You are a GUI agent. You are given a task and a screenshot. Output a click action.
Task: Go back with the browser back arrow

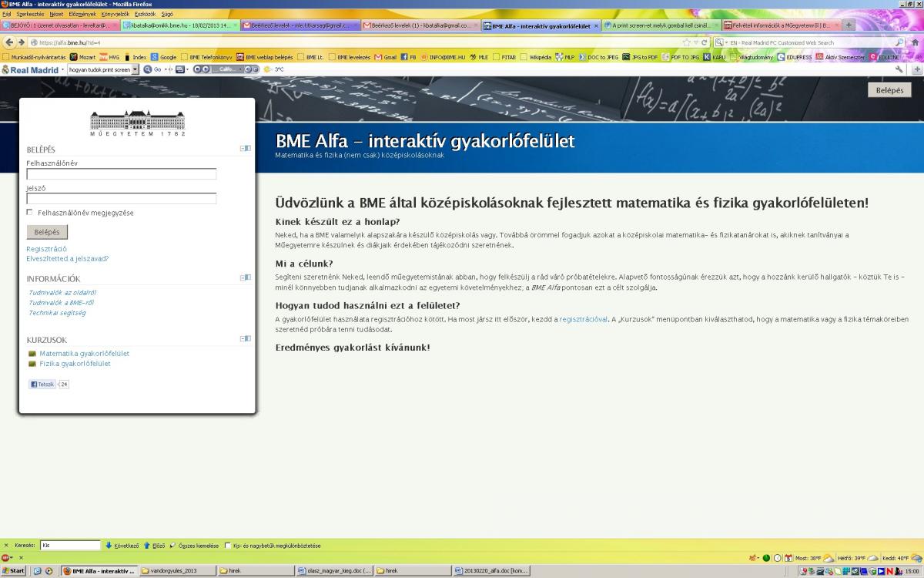[x=9, y=42]
